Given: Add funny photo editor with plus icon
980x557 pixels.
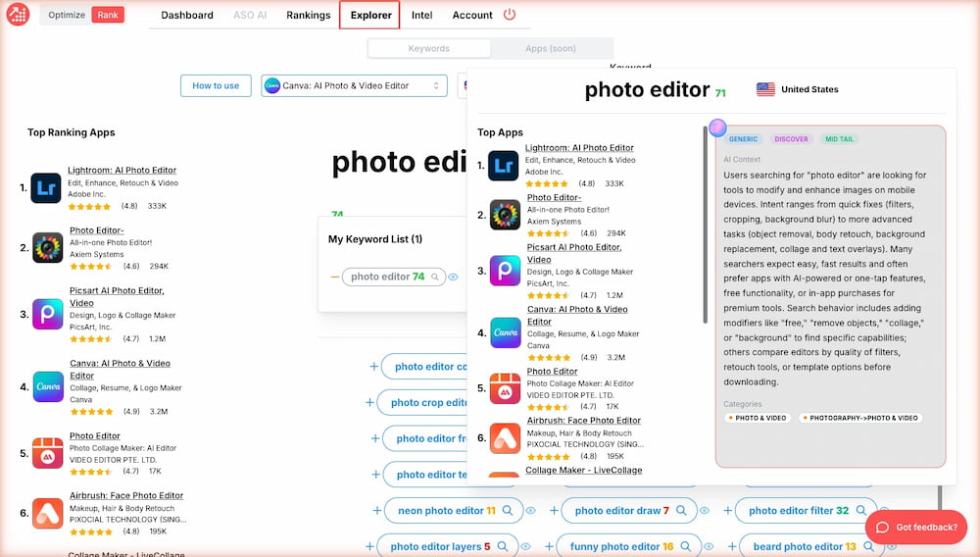Looking at the screenshot, I should [549, 547].
